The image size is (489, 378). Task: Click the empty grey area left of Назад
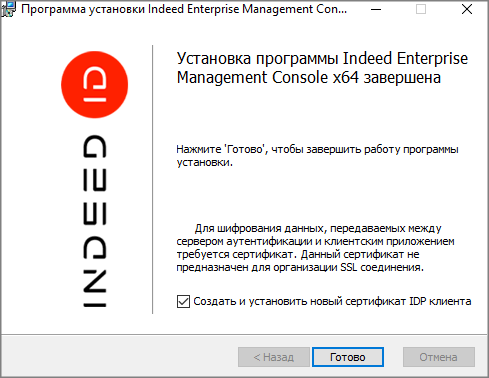(x=120, y=357)
